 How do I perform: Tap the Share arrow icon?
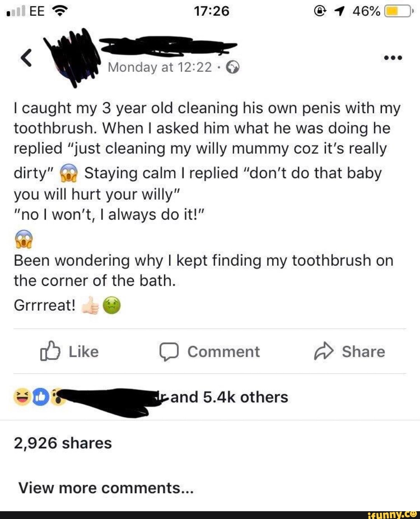(324, 351)
